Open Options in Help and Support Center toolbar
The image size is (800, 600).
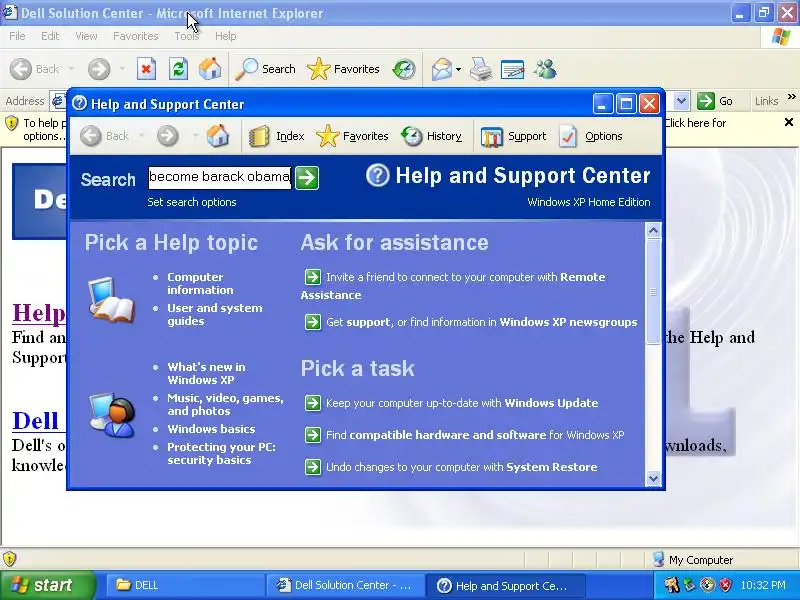(590, 136)
